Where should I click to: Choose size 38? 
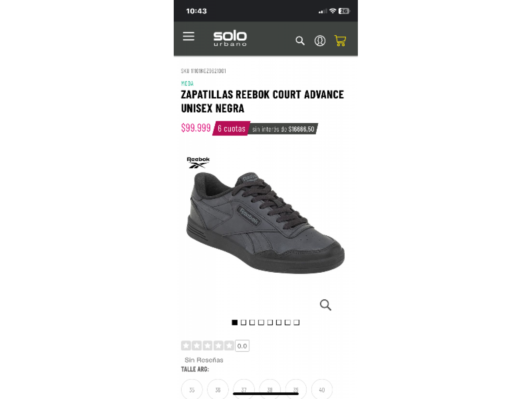[270, 390]
